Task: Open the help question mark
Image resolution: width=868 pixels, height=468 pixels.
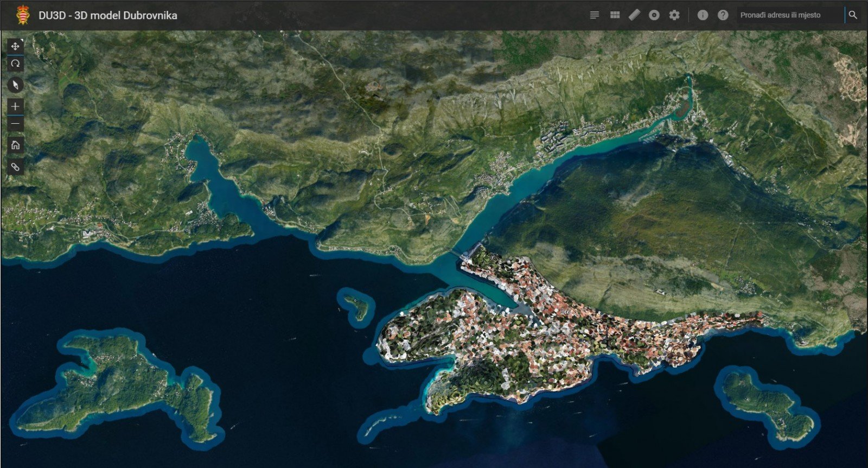Action: tap(723, 15)
